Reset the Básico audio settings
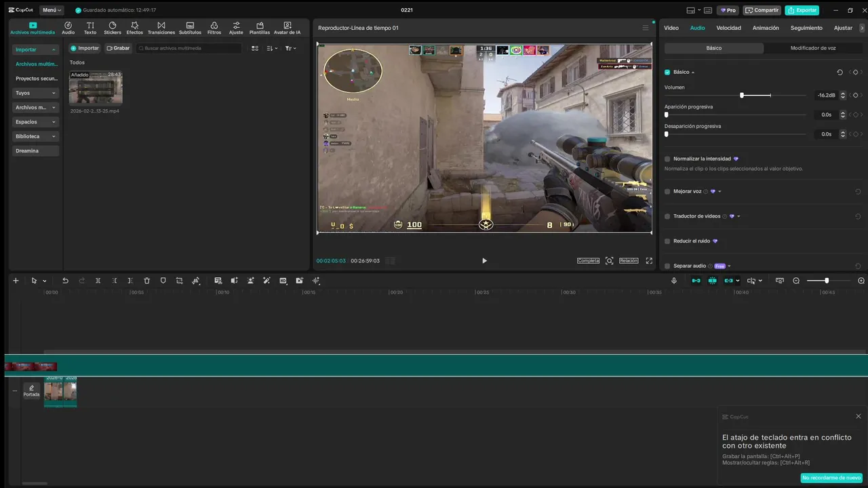Screen dimensions: 868x488 [840, 72]
